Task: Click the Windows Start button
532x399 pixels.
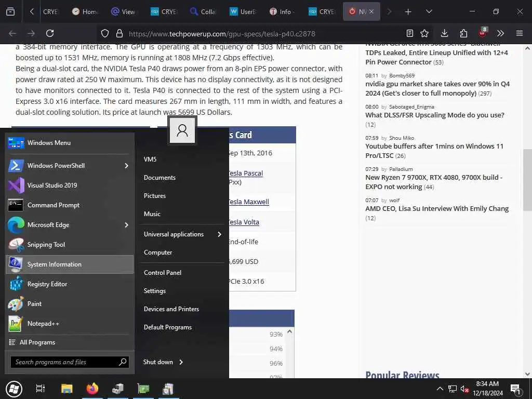Action: (14, 389)
